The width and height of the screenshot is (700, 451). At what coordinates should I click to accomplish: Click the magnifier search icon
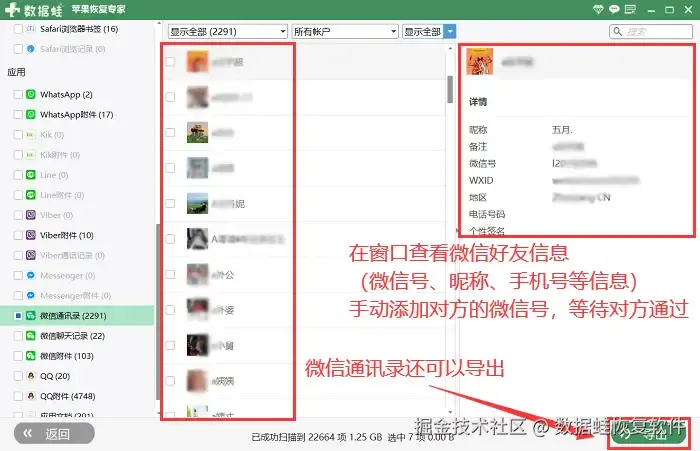[x=618, y=31]
